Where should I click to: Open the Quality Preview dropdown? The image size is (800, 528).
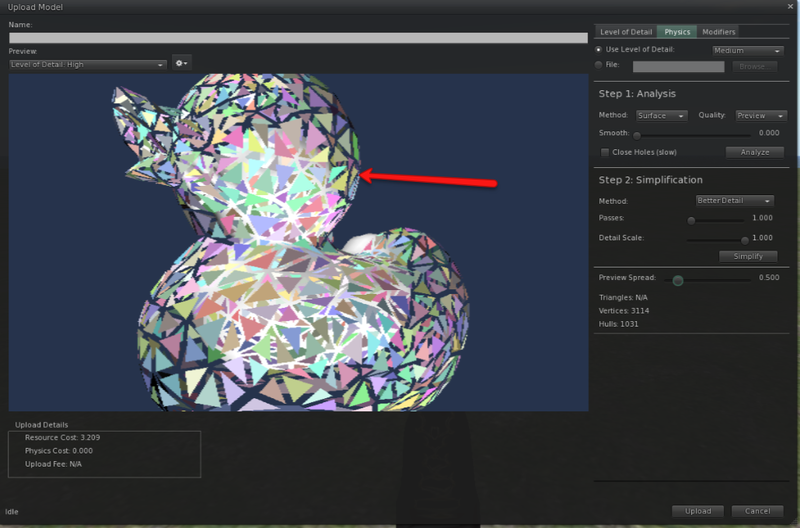point(760,116)
